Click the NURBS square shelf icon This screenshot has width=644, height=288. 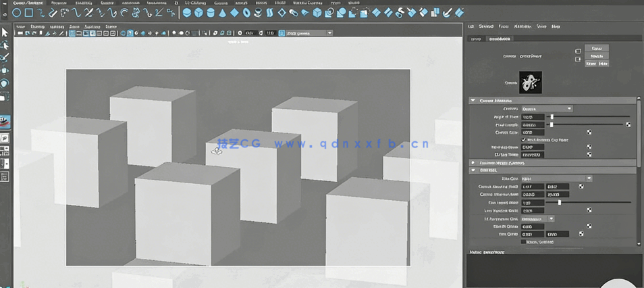coord(28,13)
